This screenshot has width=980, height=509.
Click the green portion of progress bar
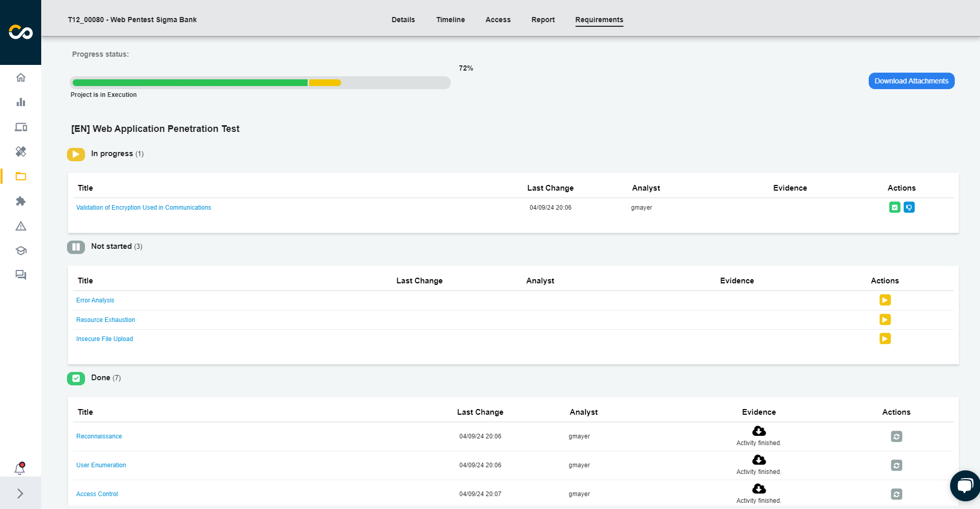pyautogui.click(x=190, y=82)
